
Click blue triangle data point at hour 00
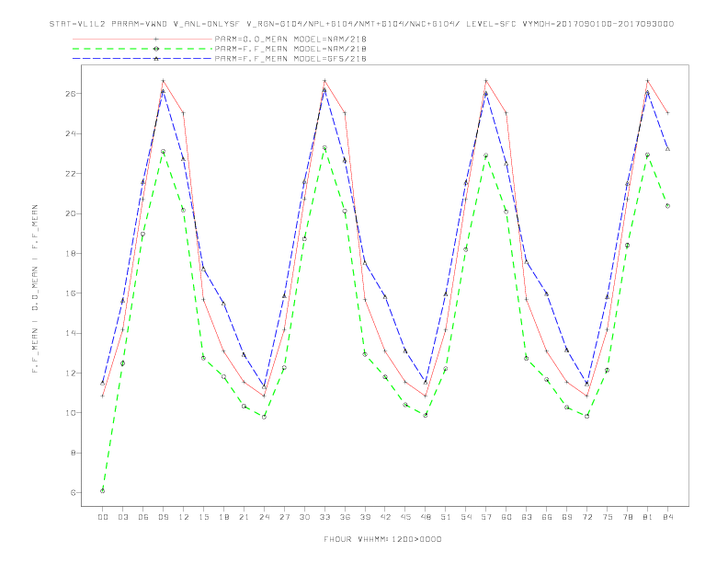click(x=103, y=383)
